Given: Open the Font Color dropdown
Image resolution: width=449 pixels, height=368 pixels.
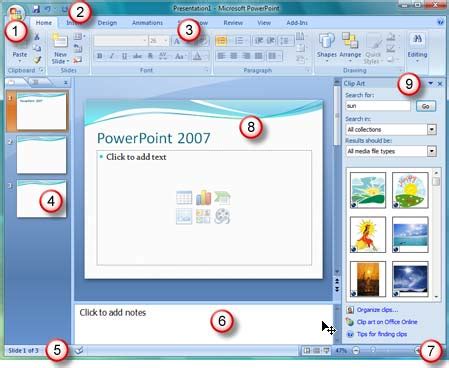Looking at the screenshot, I should (x=199, y=56).
